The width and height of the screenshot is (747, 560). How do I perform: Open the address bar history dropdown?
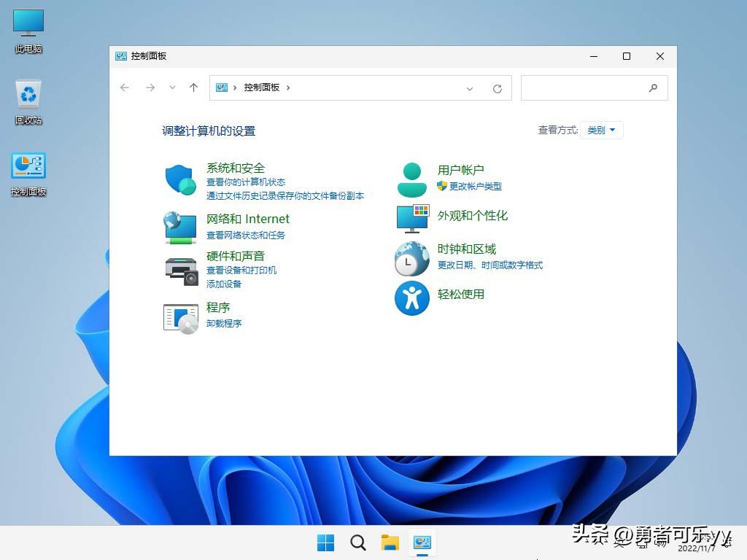tap(471, 88)
